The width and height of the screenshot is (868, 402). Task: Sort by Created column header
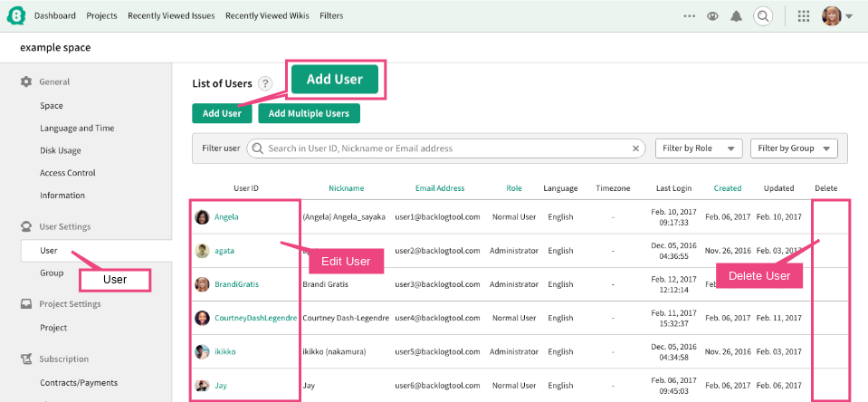pyautogui.click(x=728, y=188)
